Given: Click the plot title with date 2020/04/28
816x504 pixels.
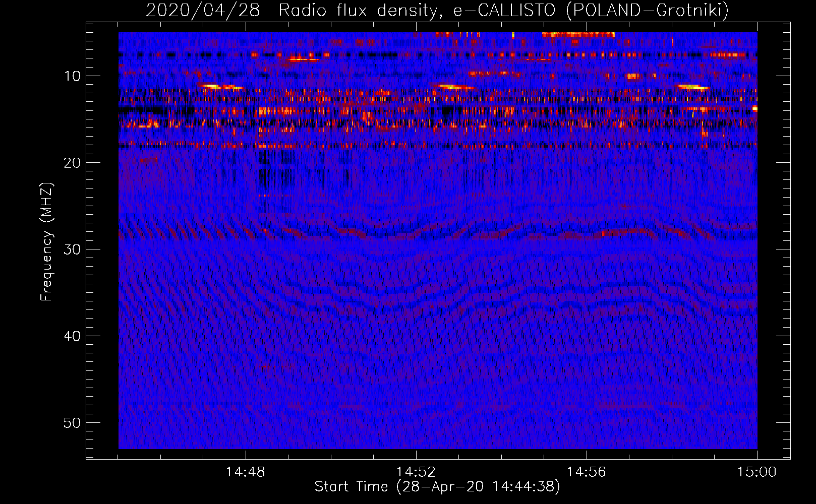Looking at the screenshot, I should (437, 10).
